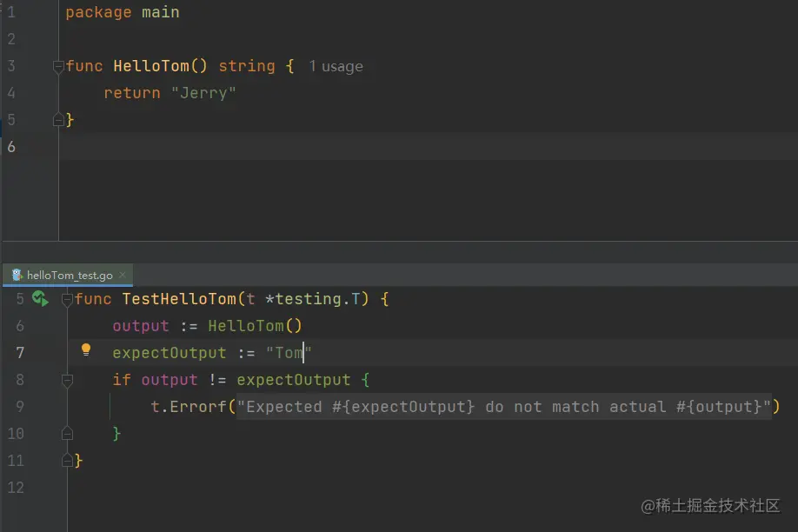The height and width of the screenshot is (532, 798).
Task: Click 'package' keyword on line 1
Action: point(98,12)
